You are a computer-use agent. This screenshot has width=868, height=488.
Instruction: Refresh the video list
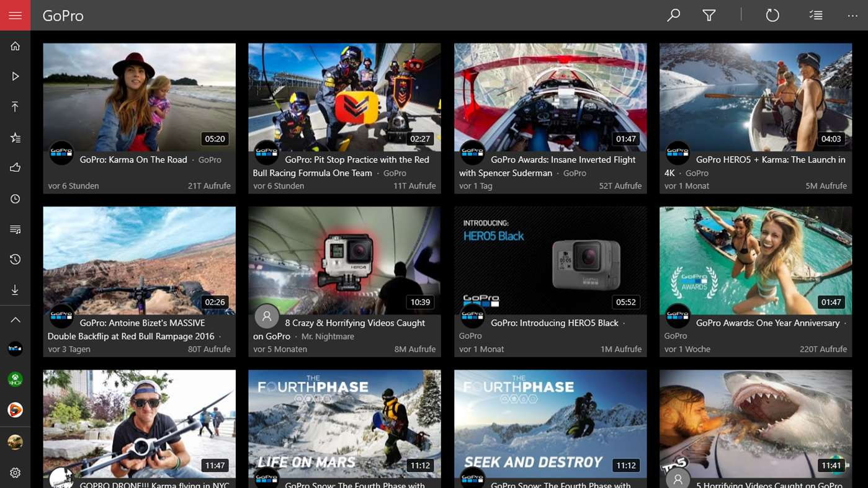(x=772, y=15)
